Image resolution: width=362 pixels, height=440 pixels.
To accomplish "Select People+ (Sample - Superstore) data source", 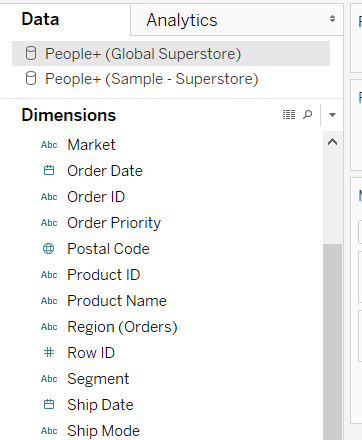I will [x=171, y=79].
